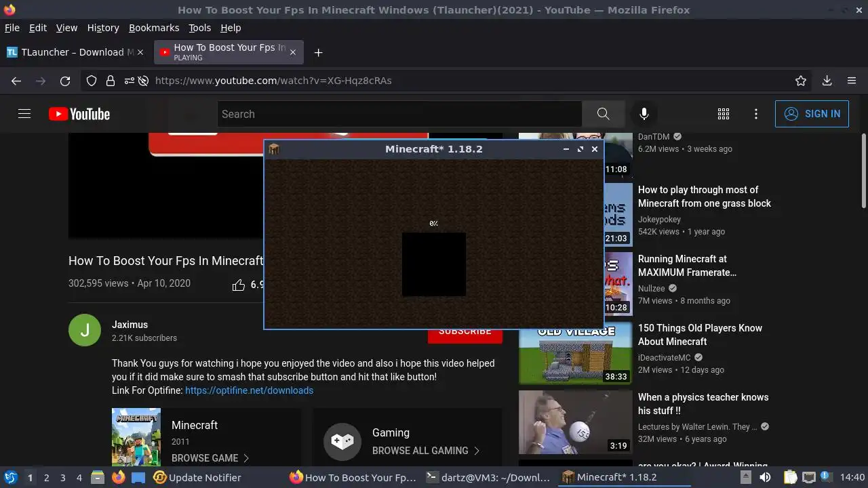The width and height of the screenshot is (868, 488).
Task: Expand BROWSE ALL GAMING chevron
Action: point(476,451)
